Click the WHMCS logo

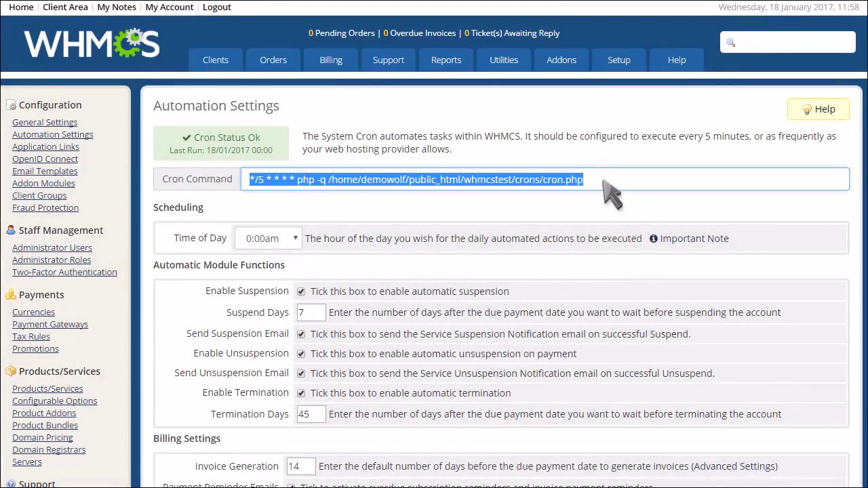[x=92, y=43]
